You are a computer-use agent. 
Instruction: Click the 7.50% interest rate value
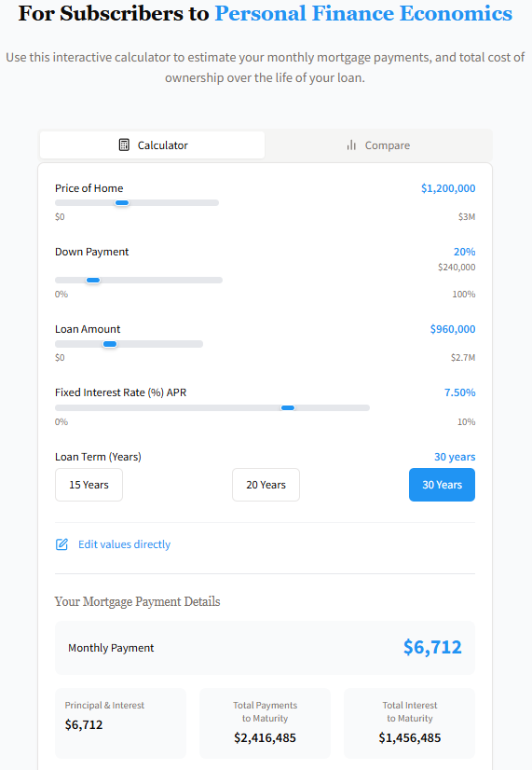(x=460, y=392)
